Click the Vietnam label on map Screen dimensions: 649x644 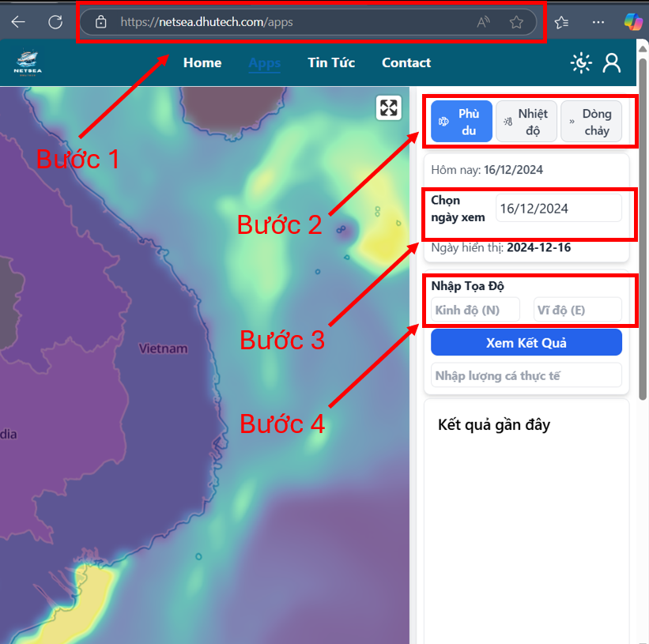pos(163,348)
